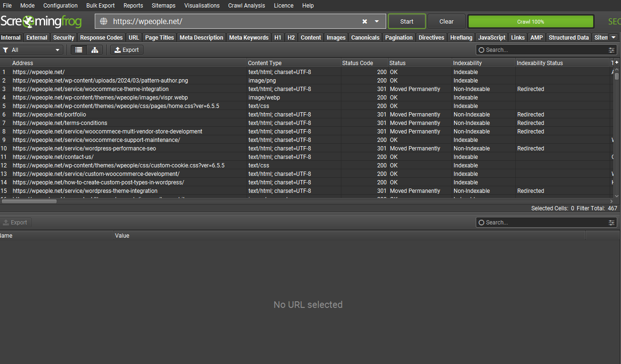The image size is (621, 364).
Task: Click the Screaming Frog logo
Action: point(41,22)
